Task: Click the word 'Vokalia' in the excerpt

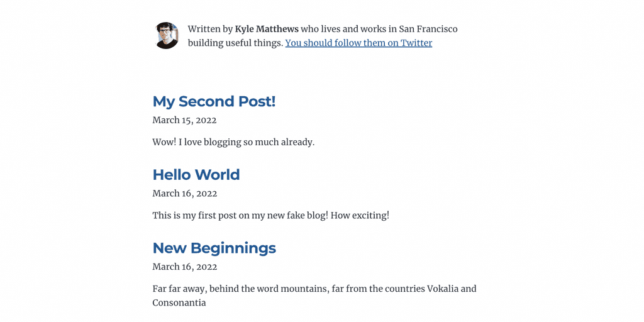Action: [x=443, y=289]
